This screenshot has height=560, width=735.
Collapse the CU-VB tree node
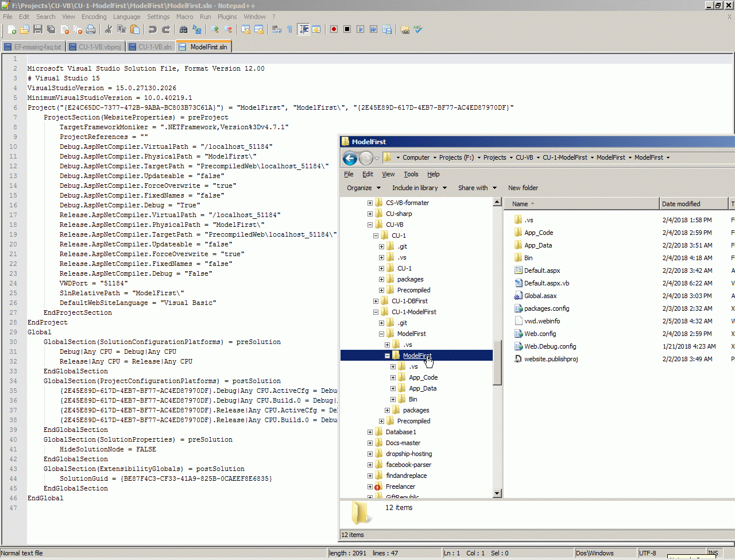(x=370, y=225)
